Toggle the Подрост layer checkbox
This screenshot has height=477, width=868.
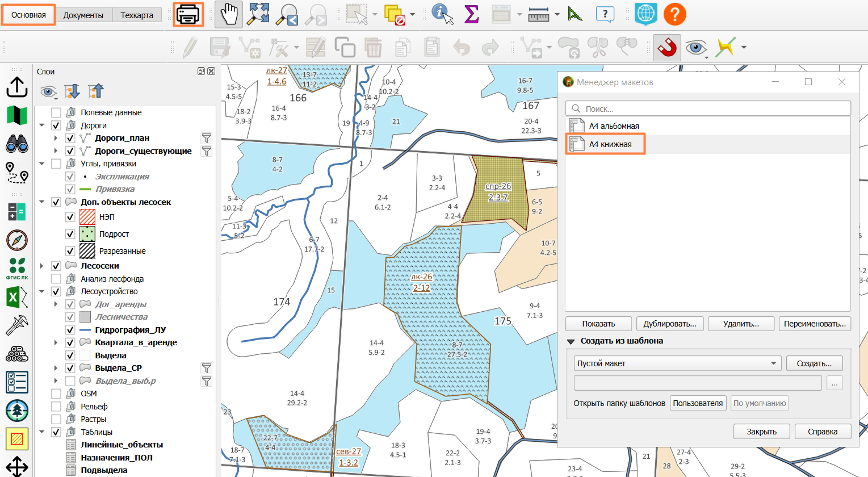(70, 234)
